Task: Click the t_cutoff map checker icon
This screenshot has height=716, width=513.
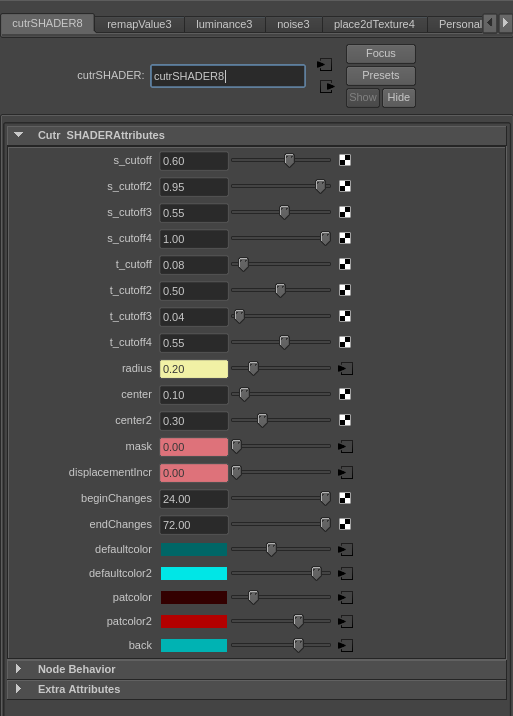Action: 345,264
